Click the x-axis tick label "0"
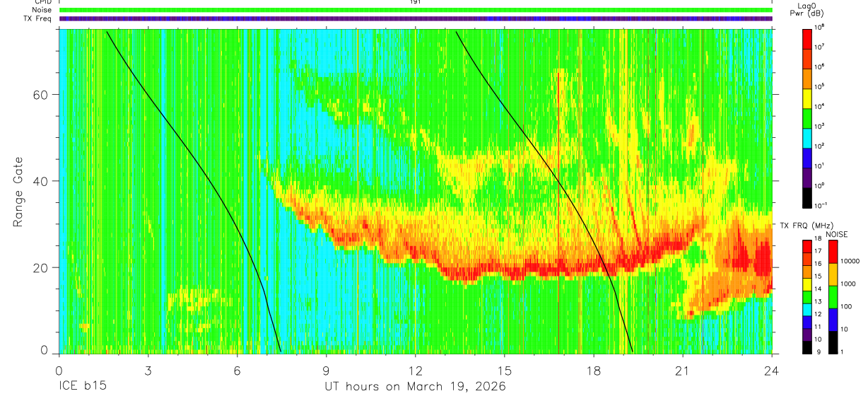 59,371
